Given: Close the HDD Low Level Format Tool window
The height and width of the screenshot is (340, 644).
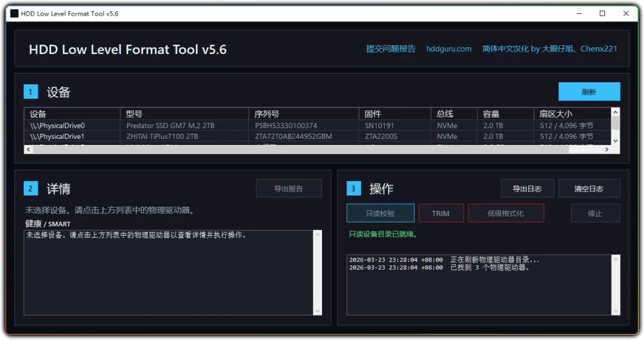Looking at the screenshot, I should click(x=626, y=14).
